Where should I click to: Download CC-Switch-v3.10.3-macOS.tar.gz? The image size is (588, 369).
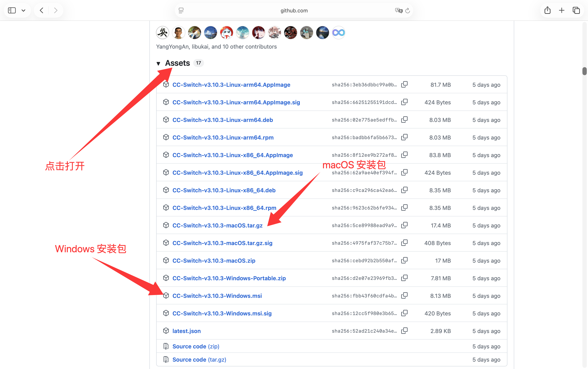pos(217,225)
